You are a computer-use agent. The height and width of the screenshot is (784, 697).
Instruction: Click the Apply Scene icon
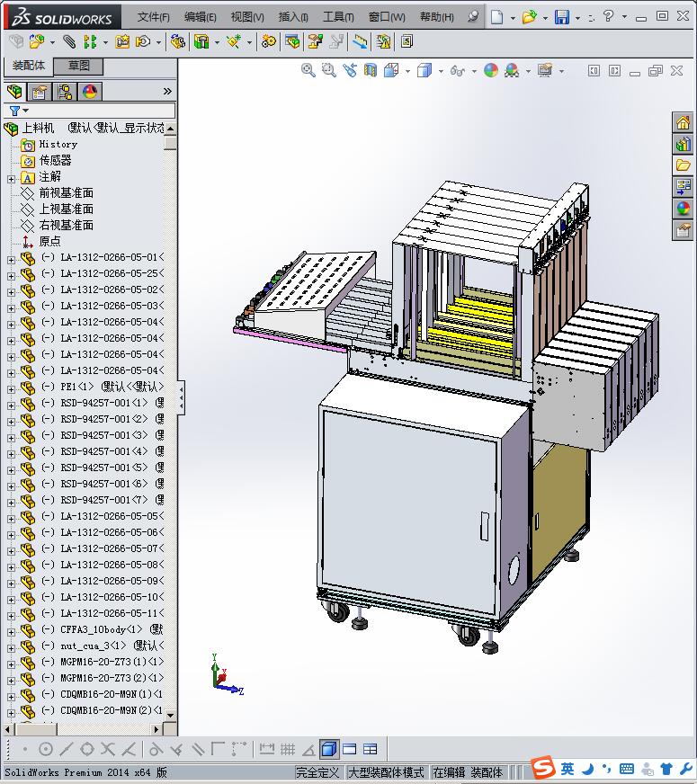tap(512, 70)
